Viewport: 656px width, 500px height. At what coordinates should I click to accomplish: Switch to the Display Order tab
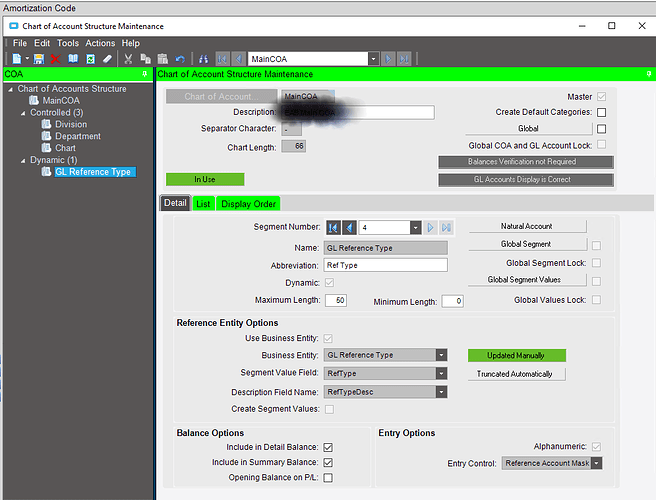click(x=248, y=204)
